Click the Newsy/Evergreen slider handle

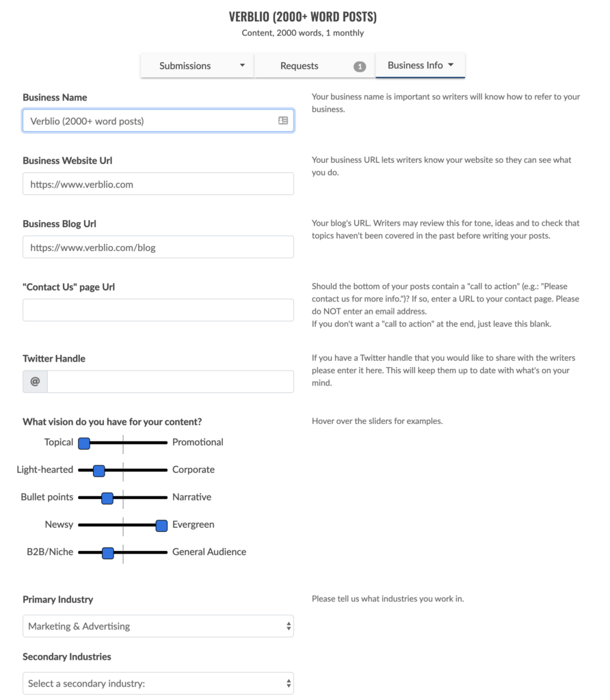click(x=161, y=525)
